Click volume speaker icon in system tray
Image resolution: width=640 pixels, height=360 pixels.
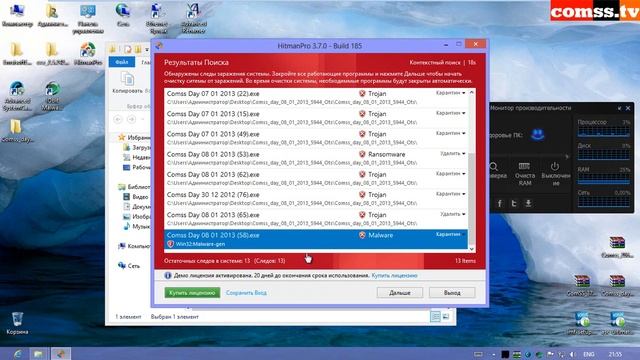(x=573, y=354)
